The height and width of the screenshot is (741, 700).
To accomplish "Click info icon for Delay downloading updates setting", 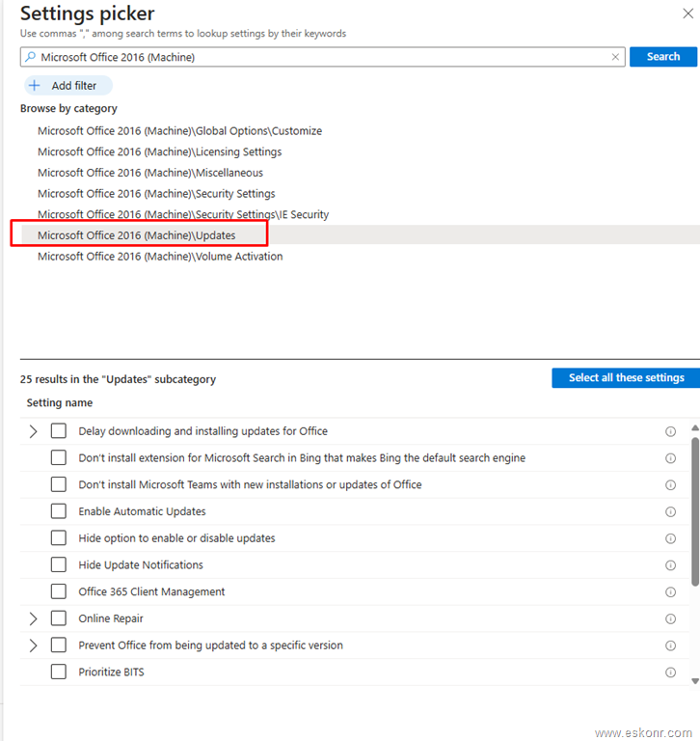I will tap(670, 432).
